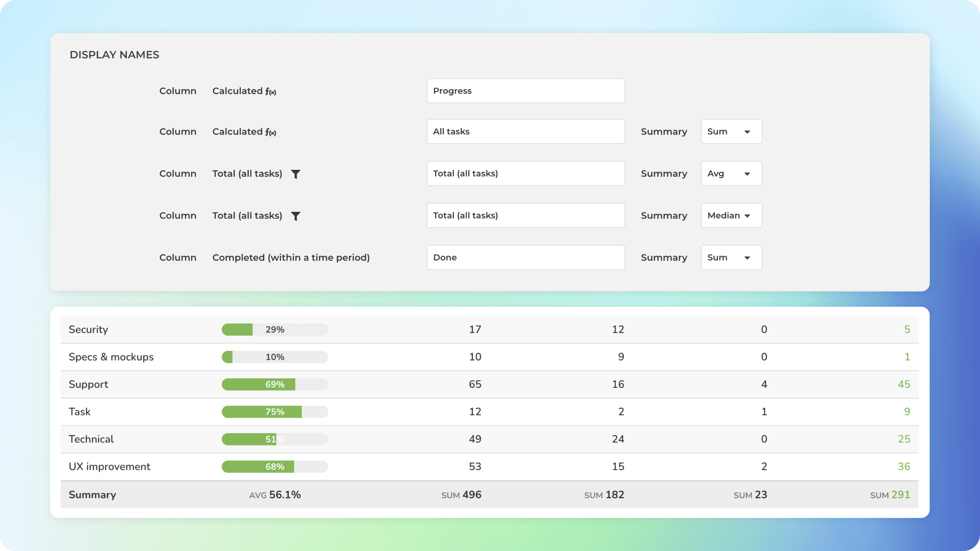Click the Support 69% progress bar

tap(275, 384)
